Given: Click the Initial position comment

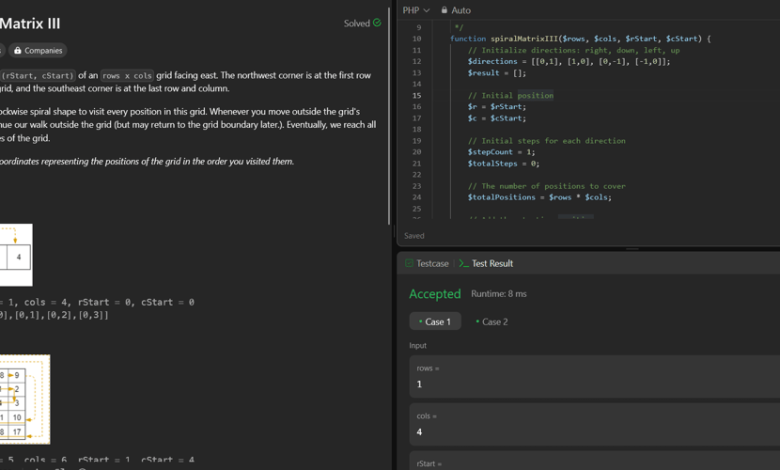Looking at the screenshot, I should click(510, 95).
